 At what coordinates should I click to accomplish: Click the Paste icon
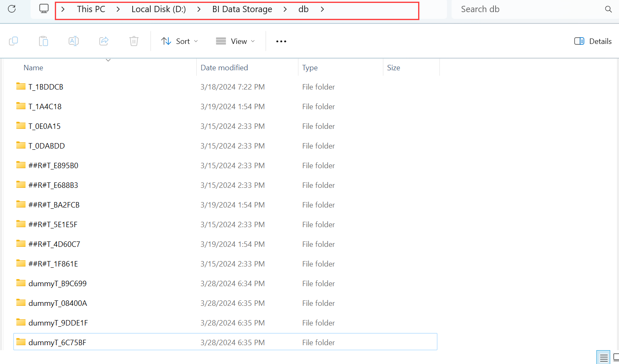44,41
